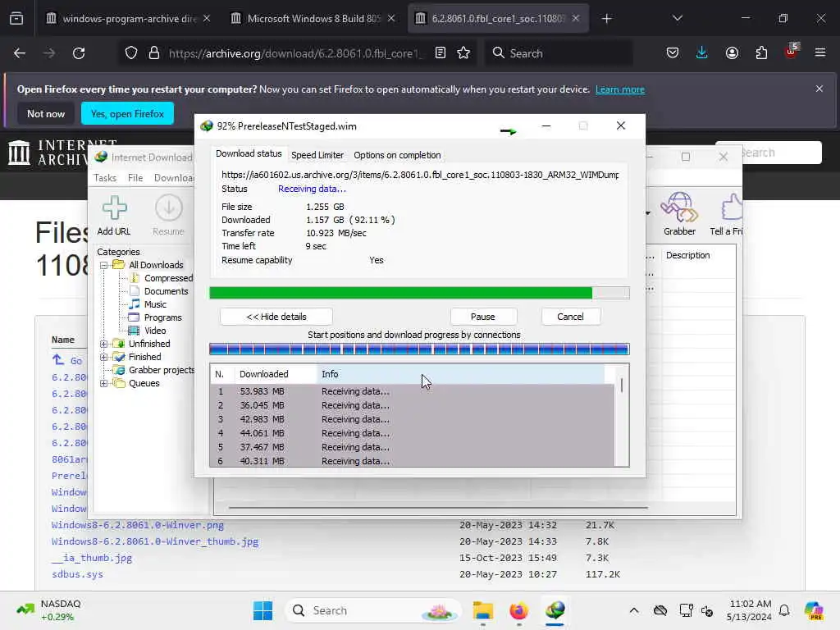Open the Tasks menu in IDM

[105, 178]
